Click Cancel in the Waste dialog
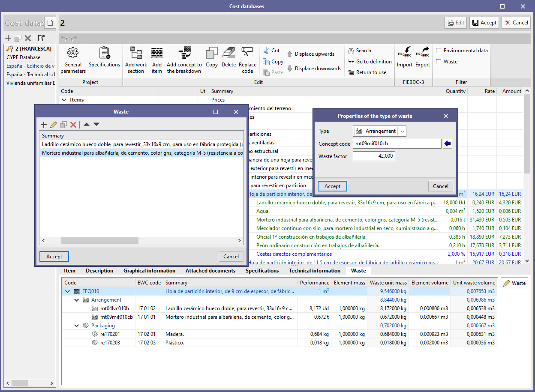Screen dimensions: 535x392 231,257
